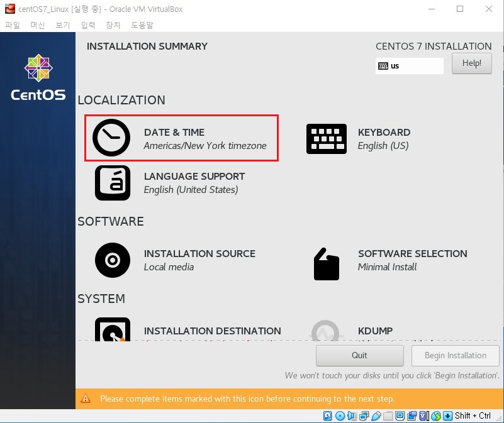Click Americas/New York timezone text

tap(205, 146)
